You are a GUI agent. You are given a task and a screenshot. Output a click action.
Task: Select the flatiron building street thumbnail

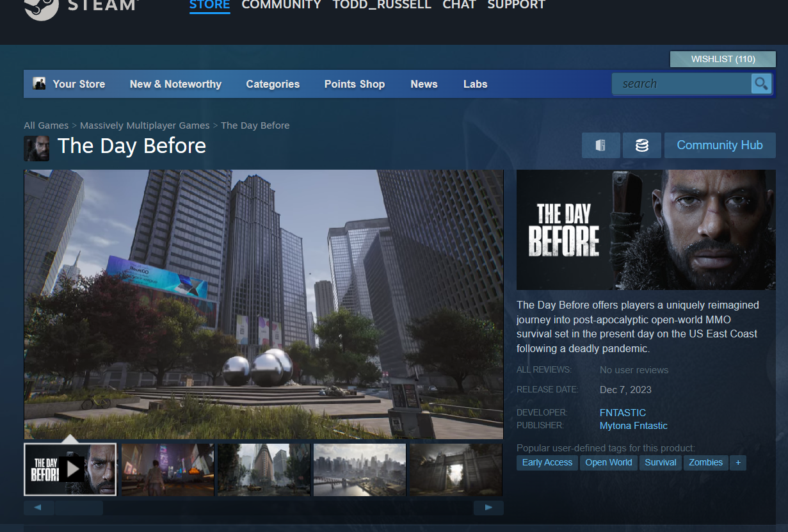coord(264,470)
